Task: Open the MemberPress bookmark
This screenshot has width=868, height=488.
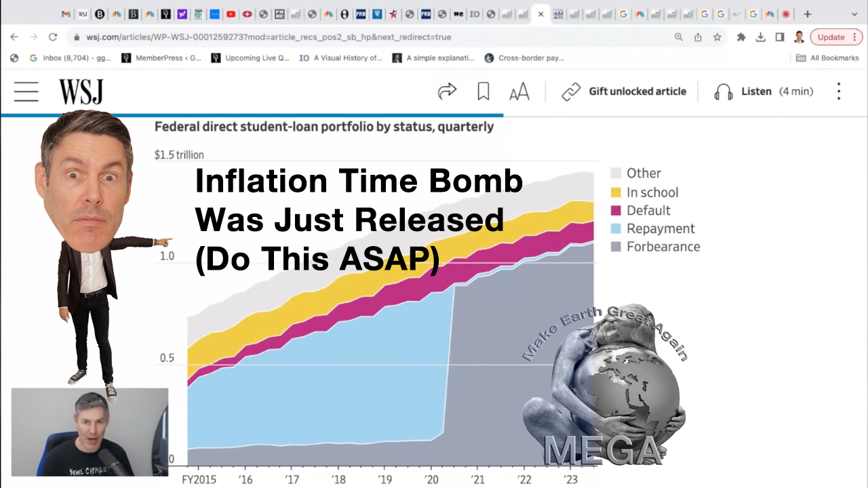Action: point(161,58)
